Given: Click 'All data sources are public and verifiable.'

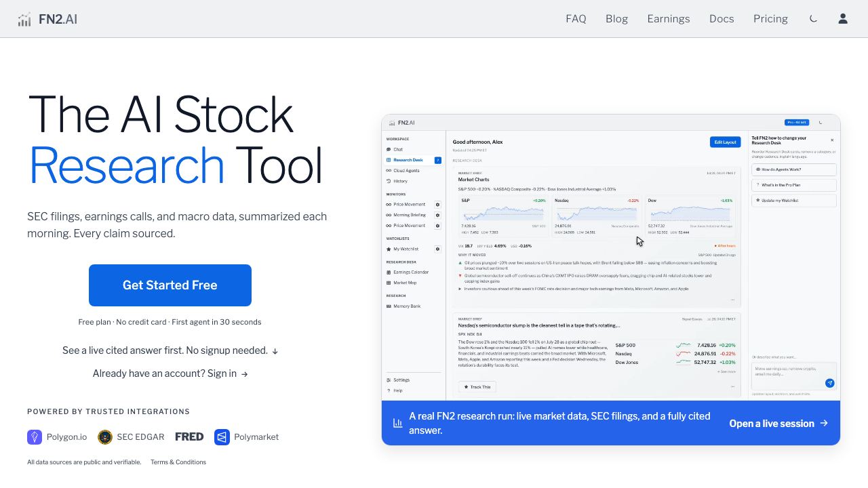Looking at the screenshot, I should [x=84, y=462].
